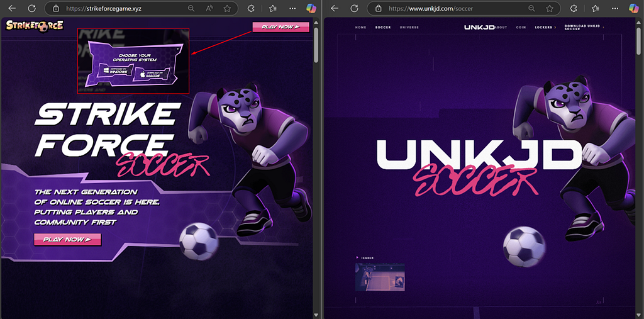The height and width of the screenshot is (319, 644).
Task: Close the Choose Your Operating System popup
Action: coord(178,48)
